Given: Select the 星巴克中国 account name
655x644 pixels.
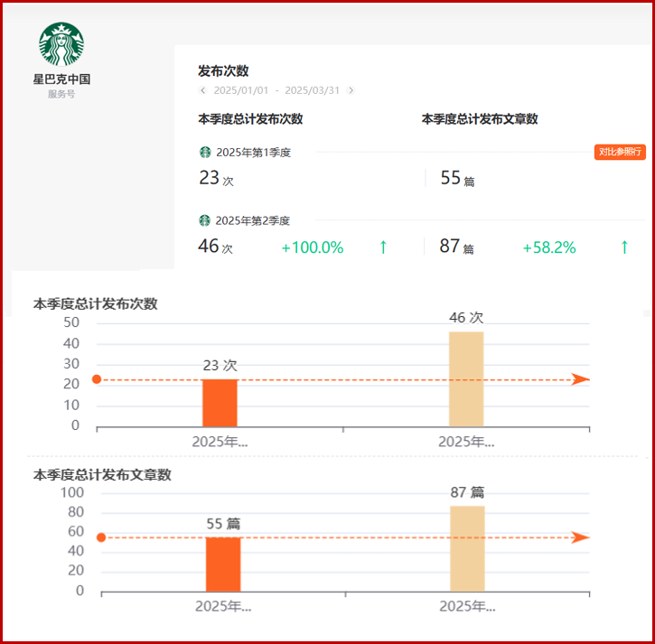Looking at the screenshot, I should point(61,79).
